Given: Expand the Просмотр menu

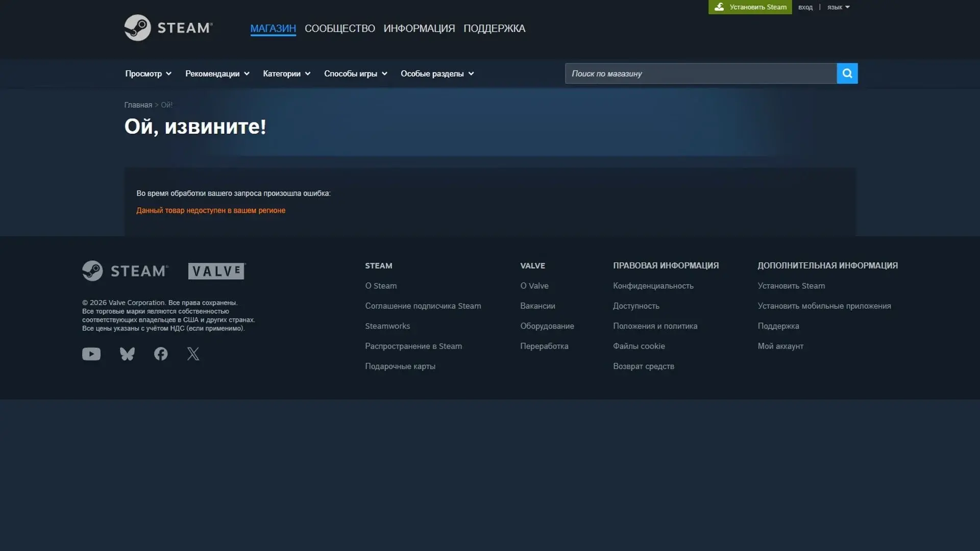Looking at the screenshot, I should [148, 73].
